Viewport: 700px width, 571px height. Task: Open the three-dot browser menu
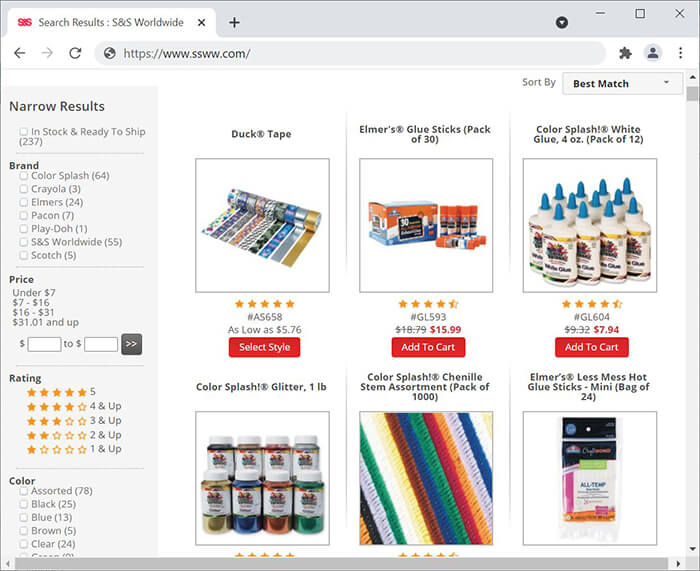tap(680, 53)
